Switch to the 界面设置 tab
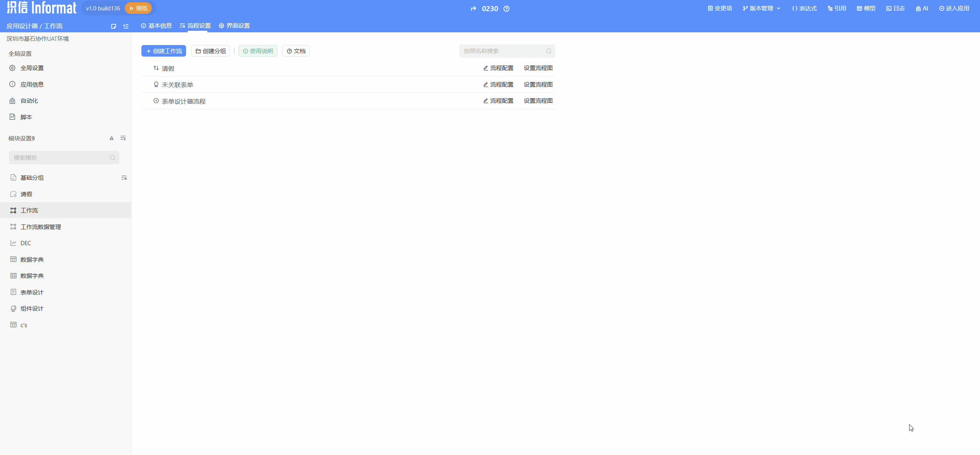980x455 pixels. pos(234,26)
